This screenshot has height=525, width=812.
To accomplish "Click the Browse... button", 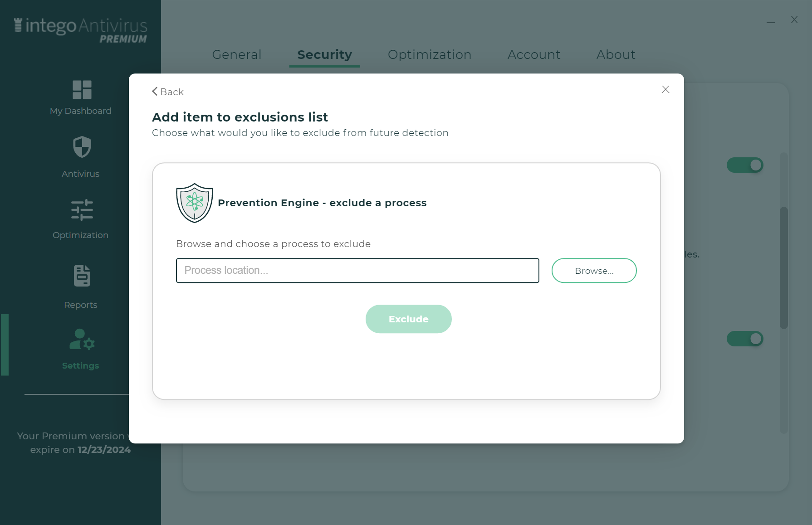I will [594, 271].
